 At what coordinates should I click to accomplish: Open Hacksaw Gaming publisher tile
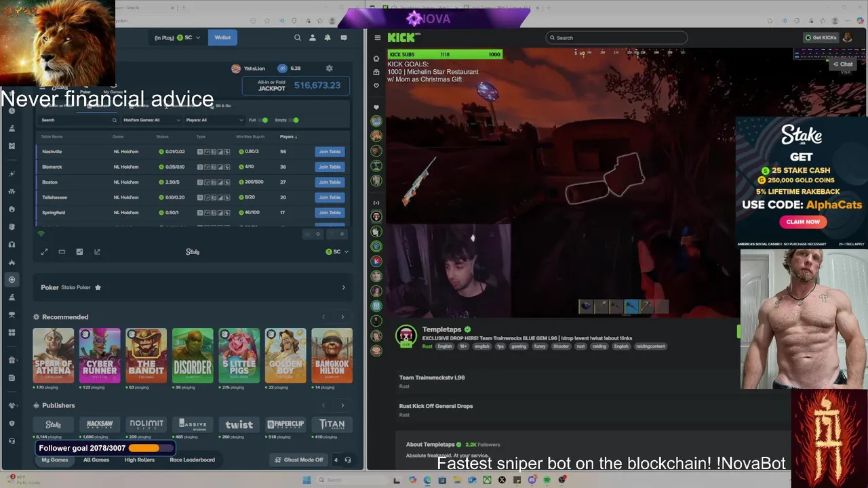[x=100, y=424]
